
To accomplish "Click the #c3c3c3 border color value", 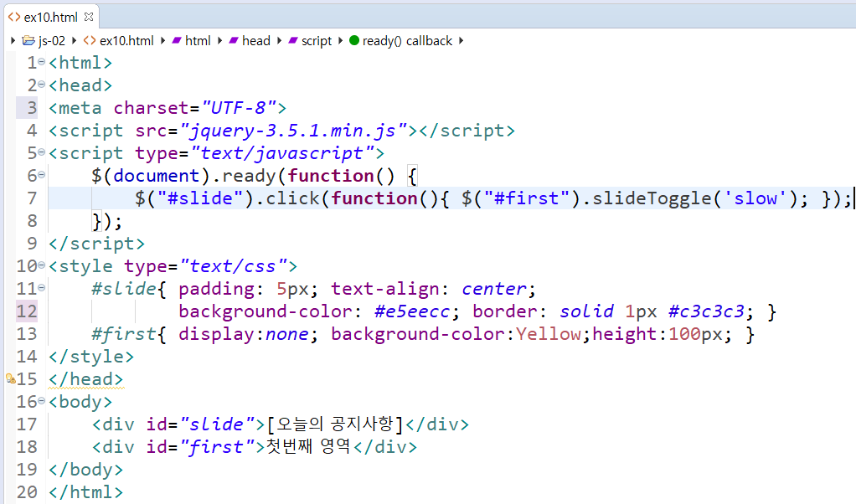I will click(706, 311).
